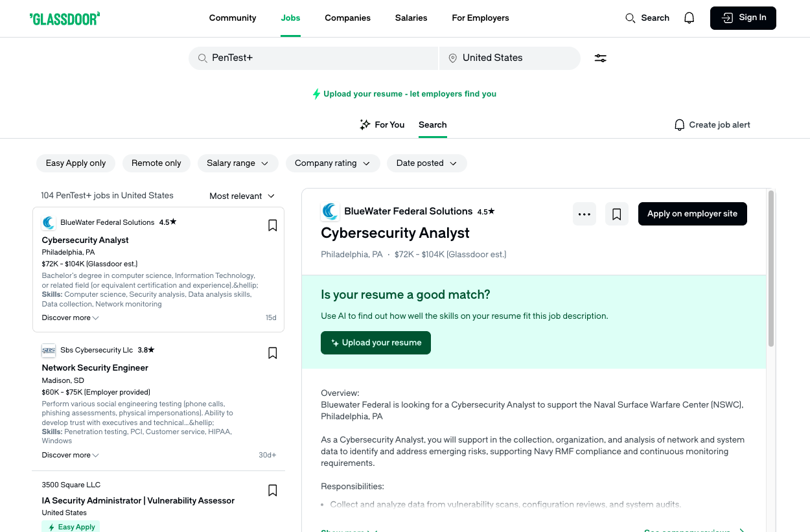Click the BlueWater Federal Solutions company logo
Viewport: 810px width, 532px height.
point(330,211)
